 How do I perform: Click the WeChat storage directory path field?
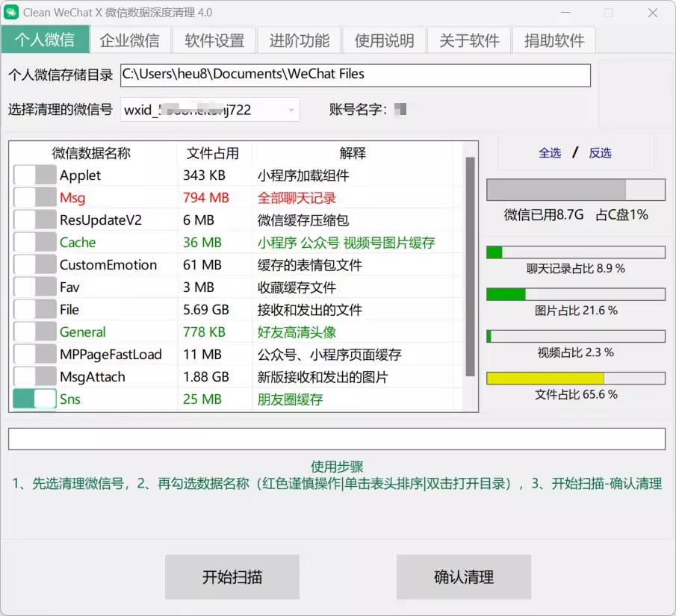click(x=356, y=75)
